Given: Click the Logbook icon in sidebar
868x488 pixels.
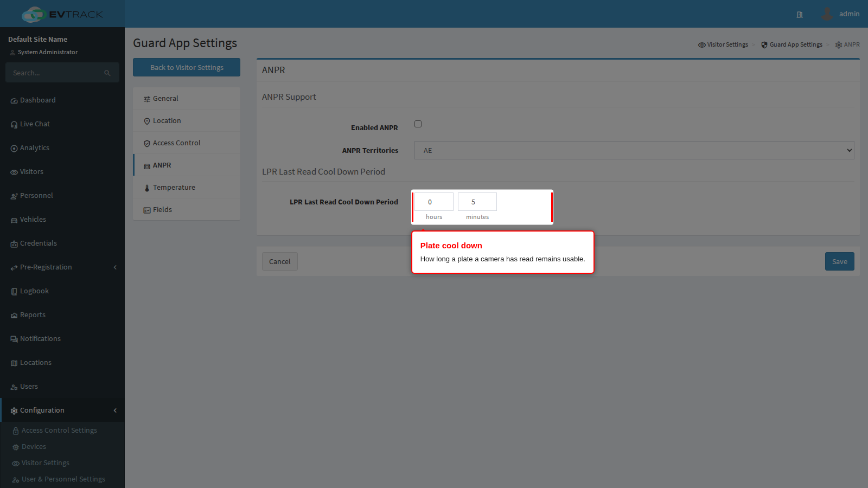Looking at the screenshot, I should 14,292.
